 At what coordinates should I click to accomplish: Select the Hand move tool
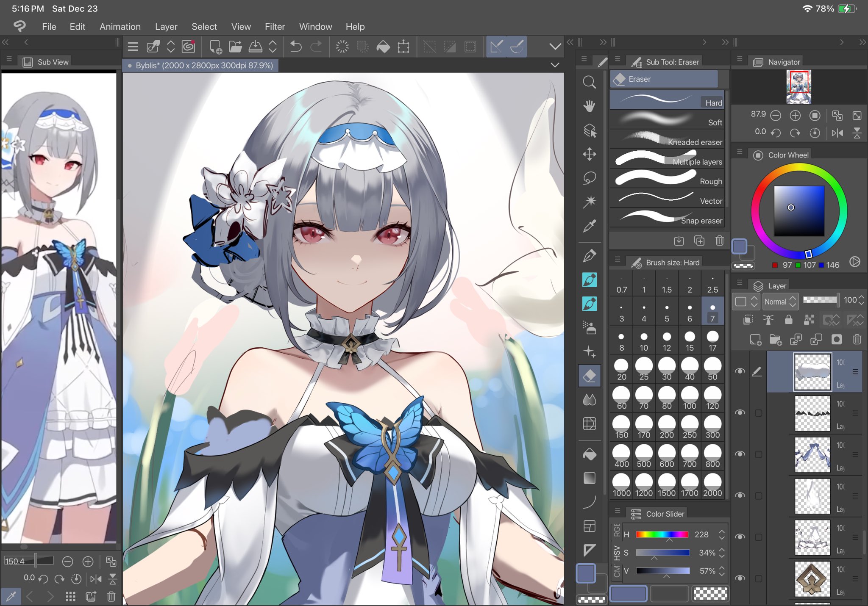click(589, 106)
